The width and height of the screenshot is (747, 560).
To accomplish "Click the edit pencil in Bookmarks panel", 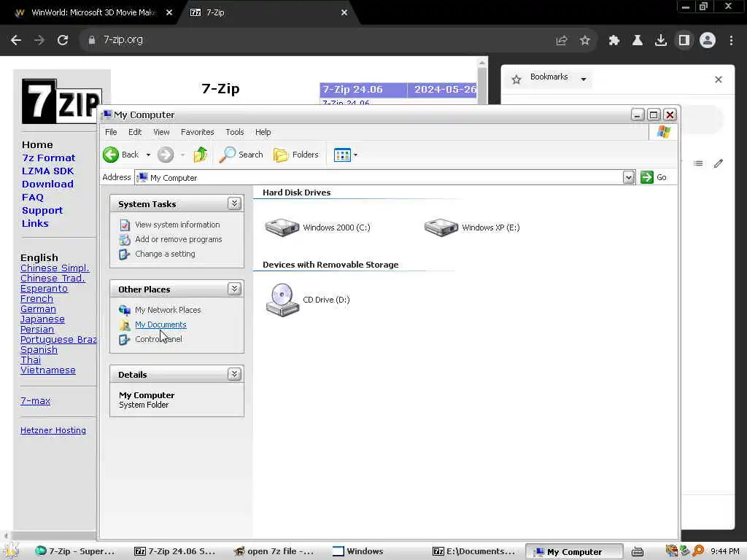I will [x=719, y=164].
